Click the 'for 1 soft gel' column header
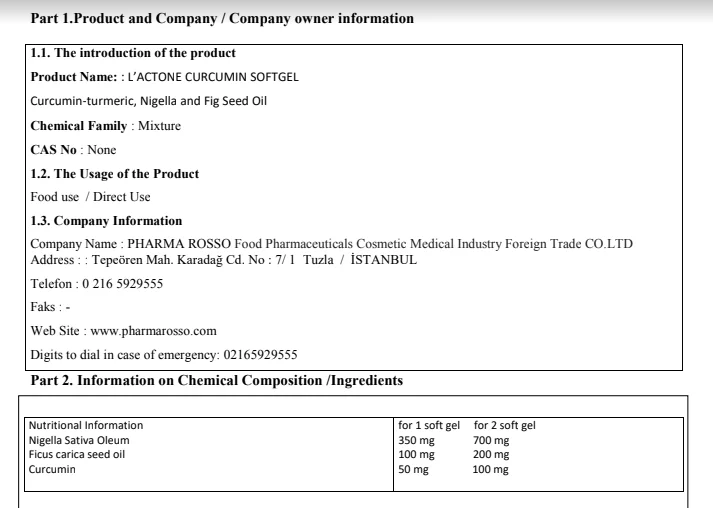 click(x=428, y=426)
